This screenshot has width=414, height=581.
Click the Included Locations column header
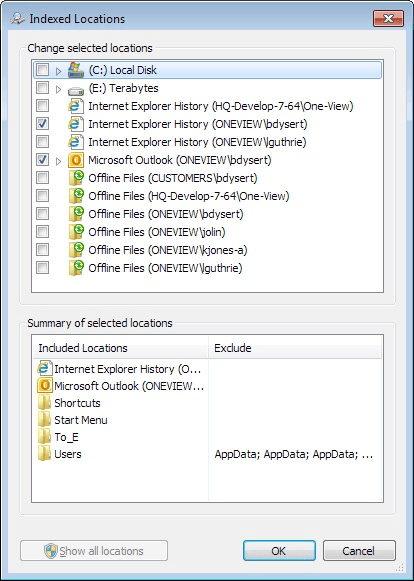(x=121, y=348)
